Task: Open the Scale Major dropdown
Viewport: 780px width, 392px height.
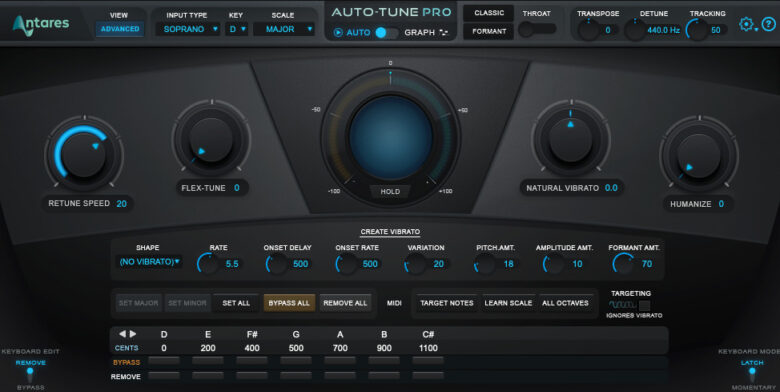Action: tap(284, 29)
